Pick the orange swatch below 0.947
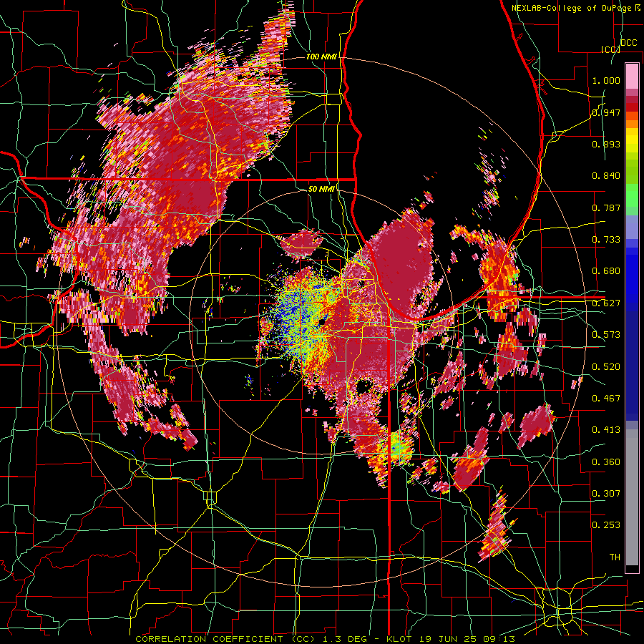Viewport: 644px width, 644px height. coord(632,124)
